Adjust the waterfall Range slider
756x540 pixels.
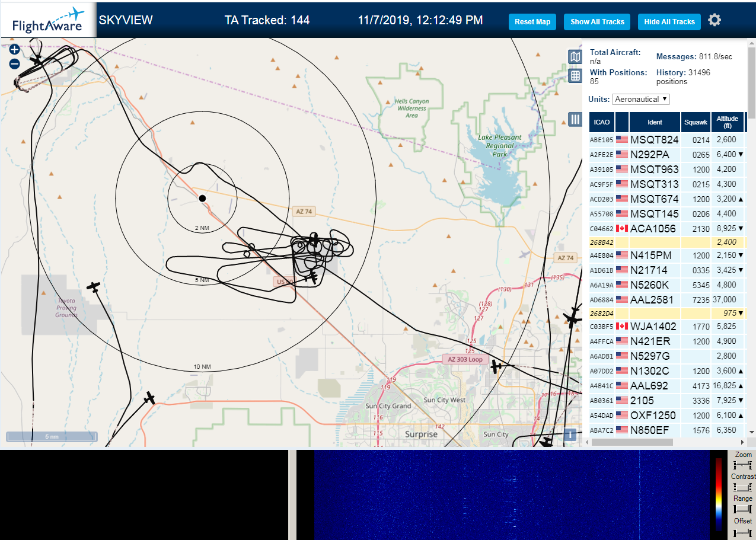coord(742,509)
